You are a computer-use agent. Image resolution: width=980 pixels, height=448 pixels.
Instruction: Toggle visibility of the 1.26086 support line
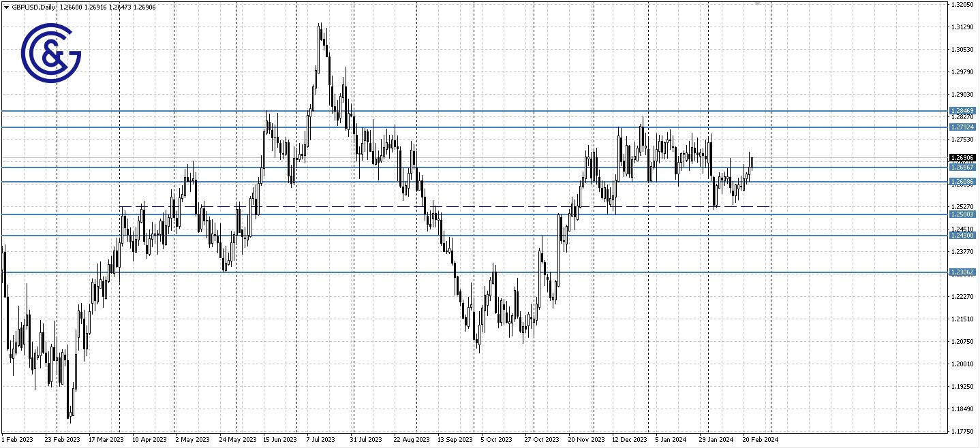pos(477,182)
